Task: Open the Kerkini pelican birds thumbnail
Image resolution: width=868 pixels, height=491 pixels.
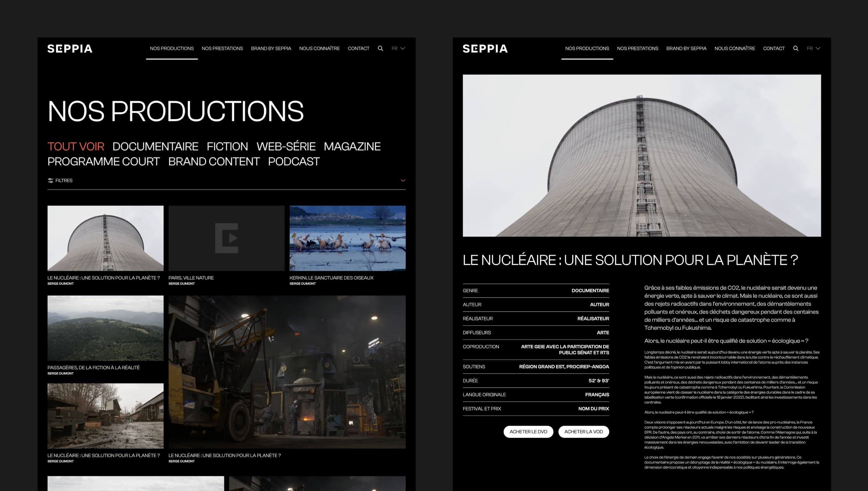Action: pyautogui.click(x=347, y=238)
